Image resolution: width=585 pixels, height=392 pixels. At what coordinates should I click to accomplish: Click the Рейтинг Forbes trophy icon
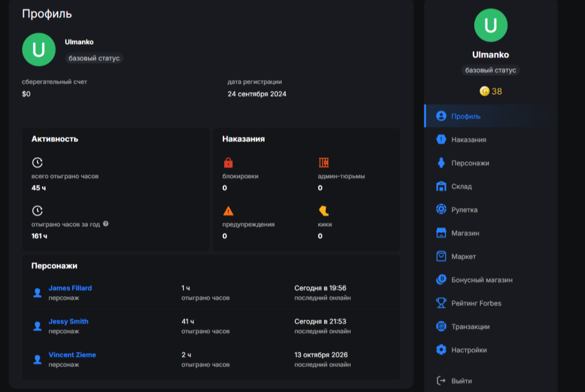(441, 303)
